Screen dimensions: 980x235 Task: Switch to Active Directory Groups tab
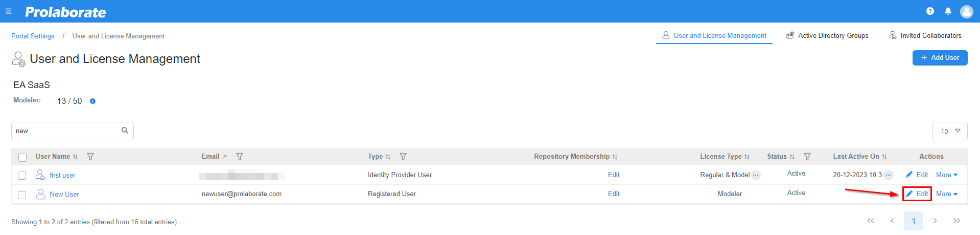pyautogui.click(x=827, y=35)
